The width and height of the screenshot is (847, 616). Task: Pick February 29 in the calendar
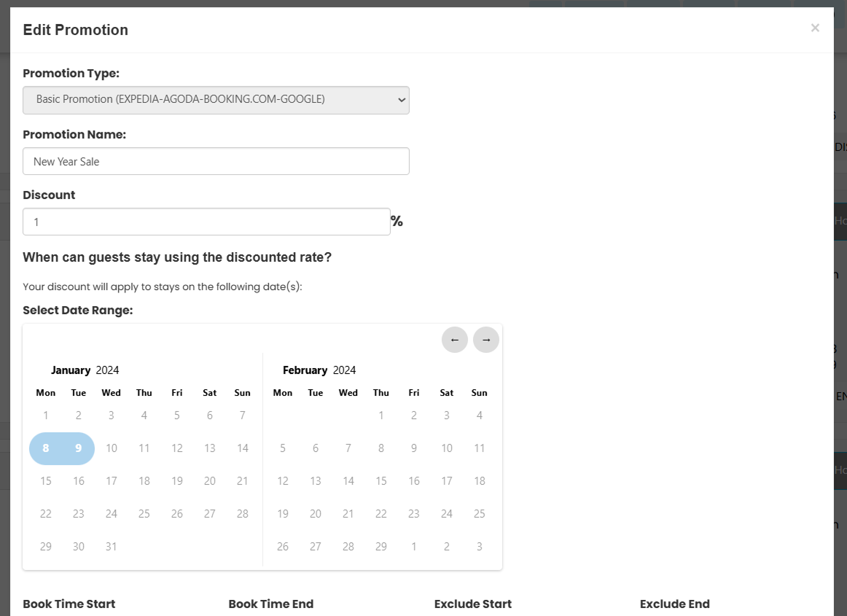pyautogui.click(x=380, y=546)
